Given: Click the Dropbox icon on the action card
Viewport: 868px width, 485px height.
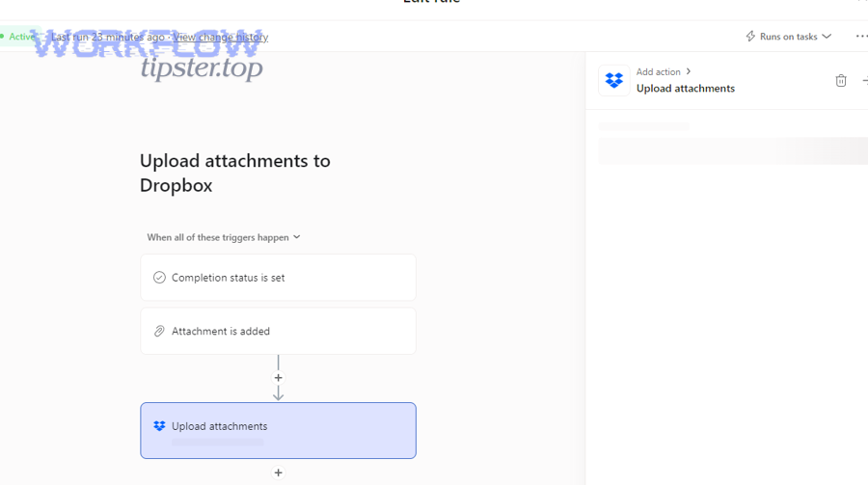Looking at the screenshot, I should click(159, 426).
